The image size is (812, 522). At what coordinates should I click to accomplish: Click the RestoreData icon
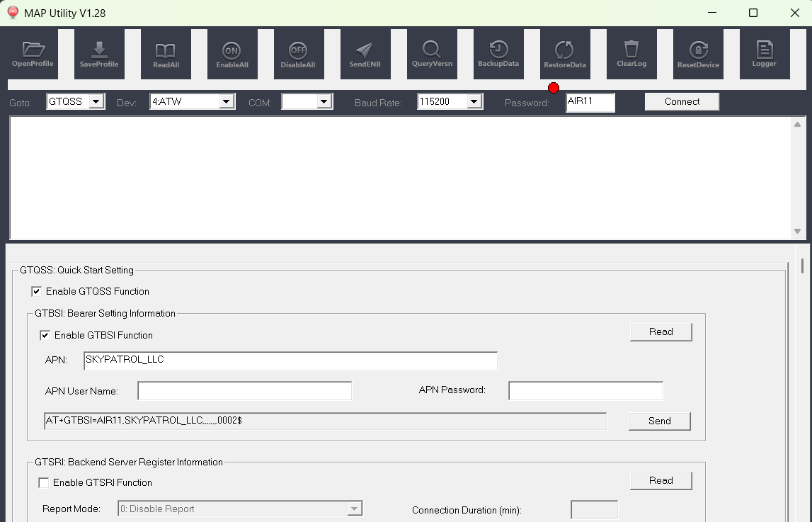pos(565,54)
